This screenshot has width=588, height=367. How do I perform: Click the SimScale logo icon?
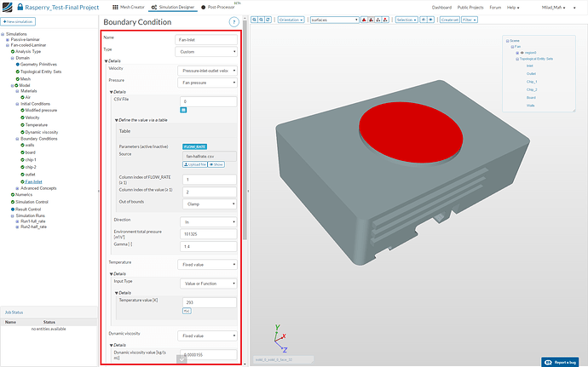click(7, 7)
